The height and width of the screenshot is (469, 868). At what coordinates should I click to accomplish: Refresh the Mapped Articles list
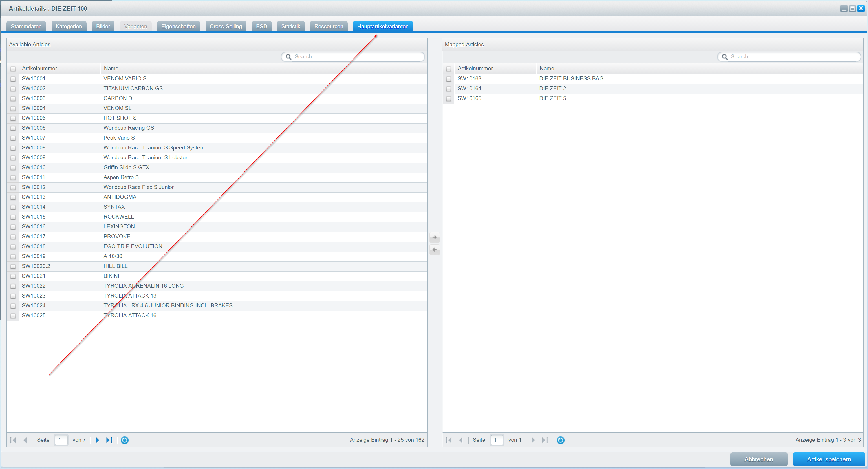coord(560,440)
